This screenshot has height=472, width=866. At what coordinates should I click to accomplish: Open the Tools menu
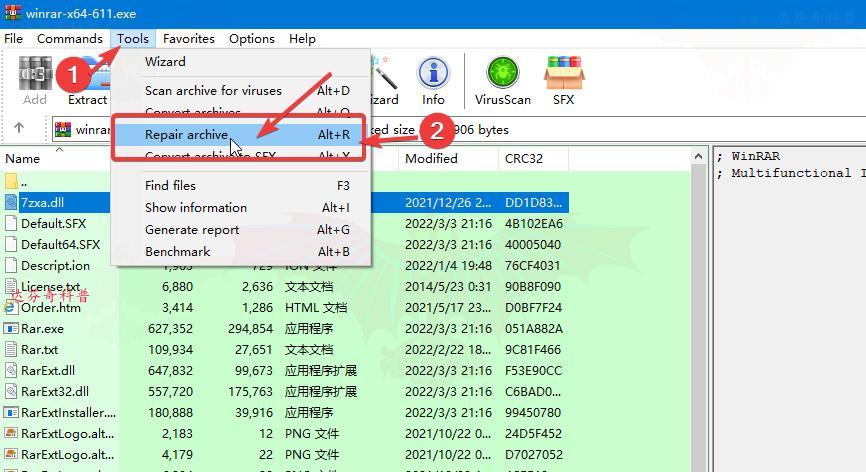click(x=133, y=39)
